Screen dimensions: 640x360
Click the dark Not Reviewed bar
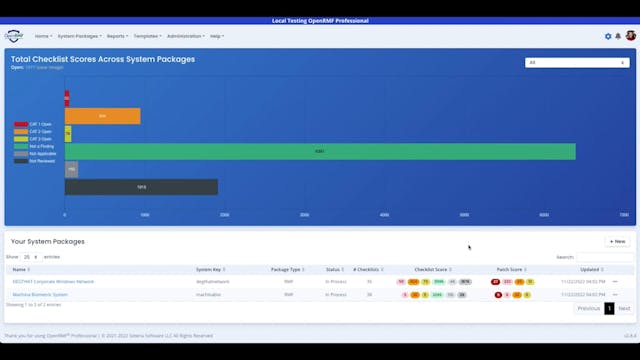[x=141, y=187]
